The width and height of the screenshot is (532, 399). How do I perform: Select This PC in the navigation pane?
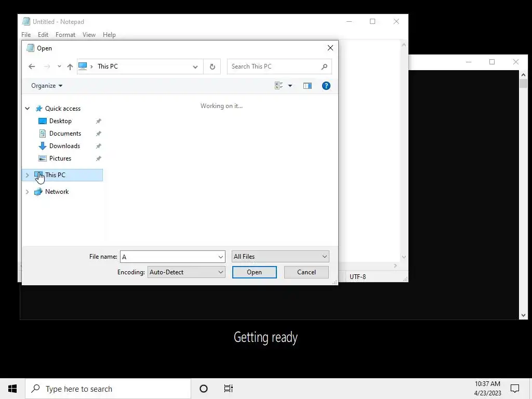click(x=62, y=175)
